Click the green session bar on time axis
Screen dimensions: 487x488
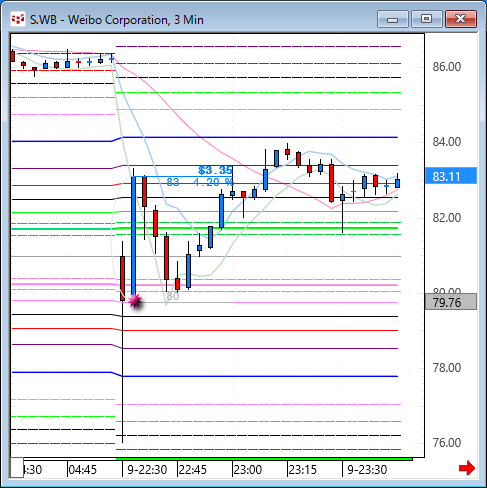[x=264, y=459]
